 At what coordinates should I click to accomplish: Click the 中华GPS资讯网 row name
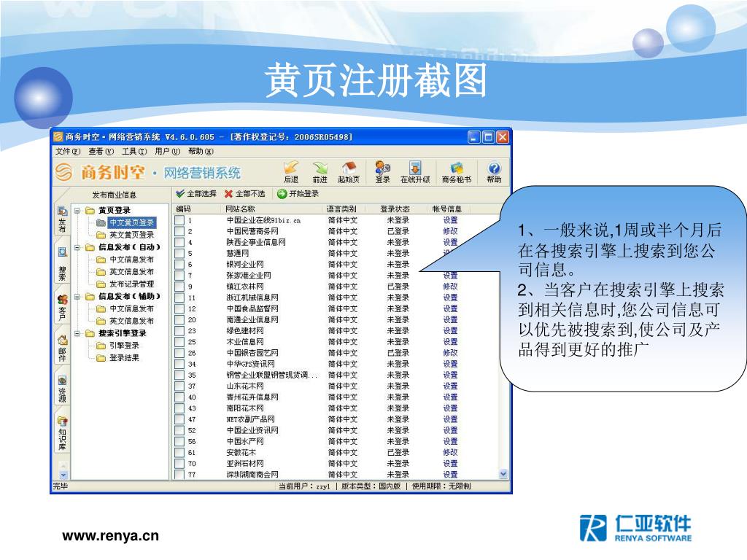click(x=251, y=364)
